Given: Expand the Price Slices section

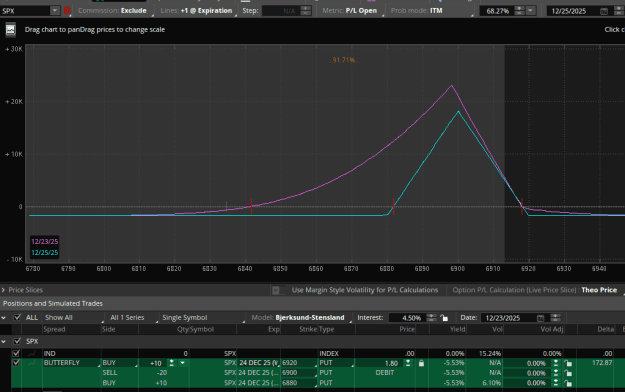Looking at the screenshot, I should pos(3,290).
